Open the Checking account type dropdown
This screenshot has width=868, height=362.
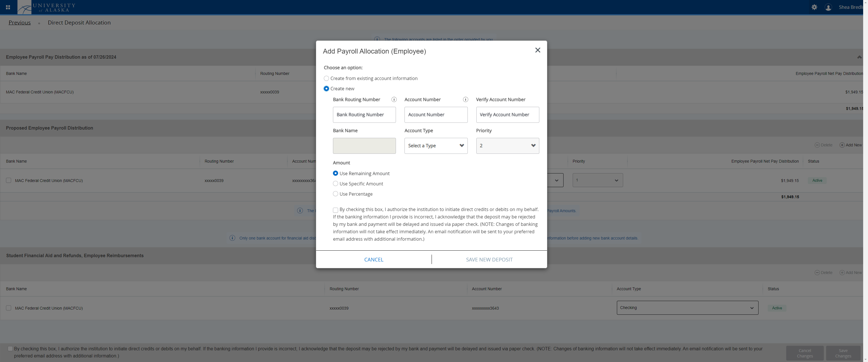click(x=687, y=308)
